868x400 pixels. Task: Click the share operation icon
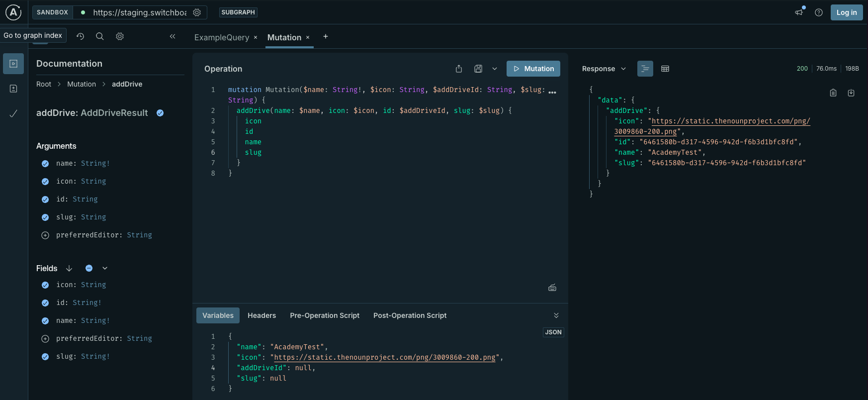pos(459,69)
